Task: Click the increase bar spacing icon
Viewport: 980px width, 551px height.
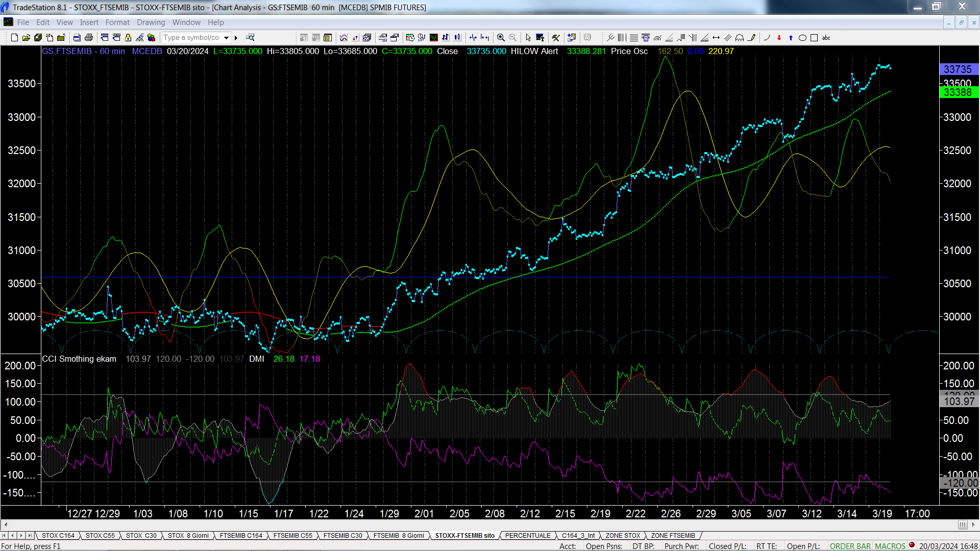Action: [x=485, y=37]
